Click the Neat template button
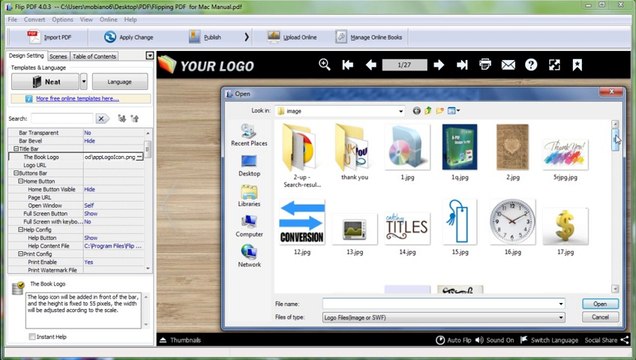636x360 pixels. pos(45,81)
